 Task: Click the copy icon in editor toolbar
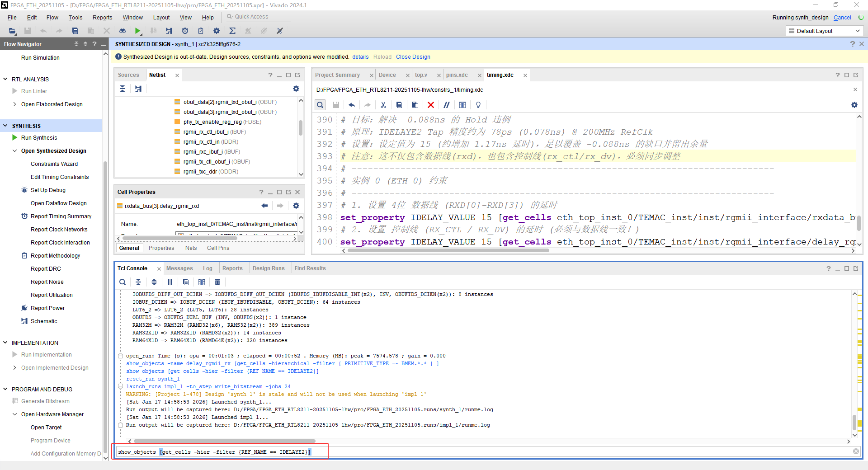(x=399, y=105)
